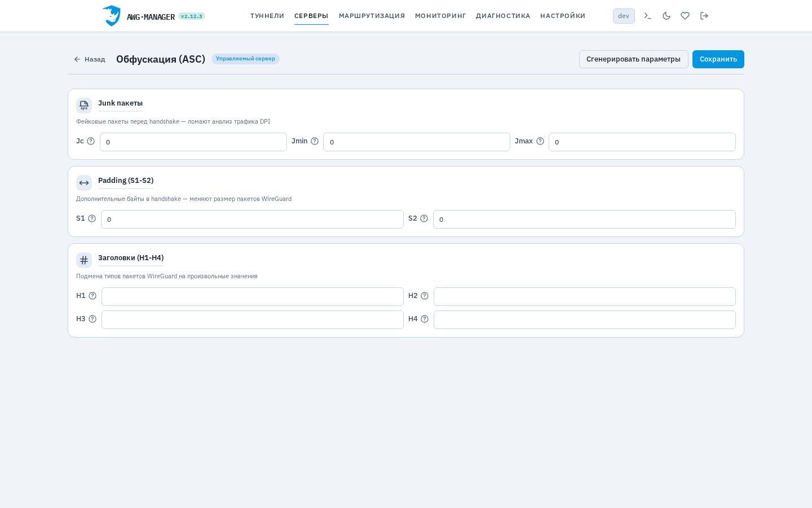The image size is (812, 508).
Task: Focus the H2 input field
Action: tap(585, 296)
